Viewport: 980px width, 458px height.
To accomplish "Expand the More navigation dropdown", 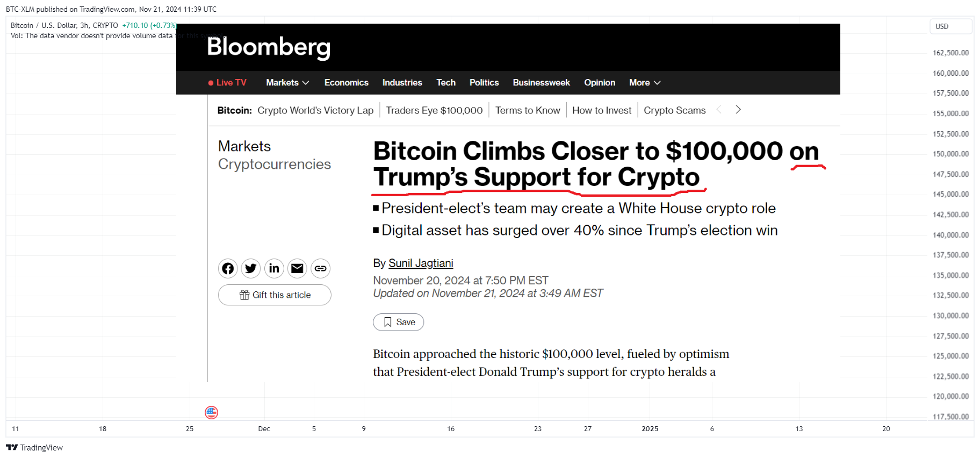I will 645,82.
